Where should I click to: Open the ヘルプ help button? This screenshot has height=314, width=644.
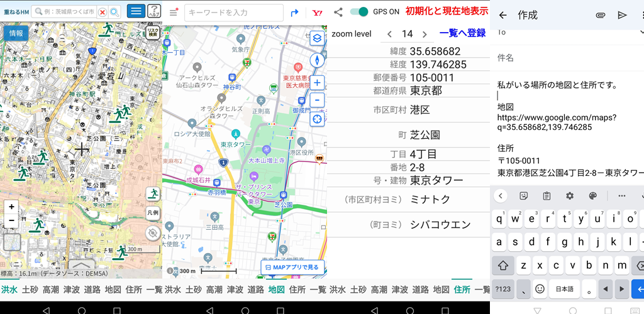click(154, 11)
